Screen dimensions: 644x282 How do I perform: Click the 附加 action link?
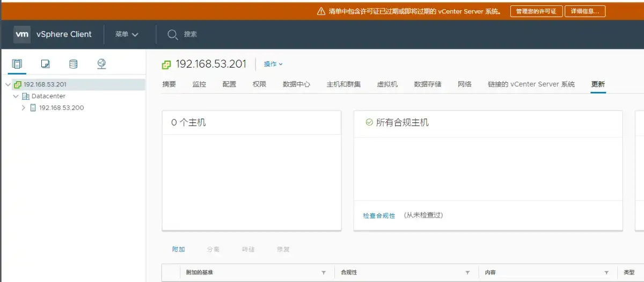(x=178, y=250)
